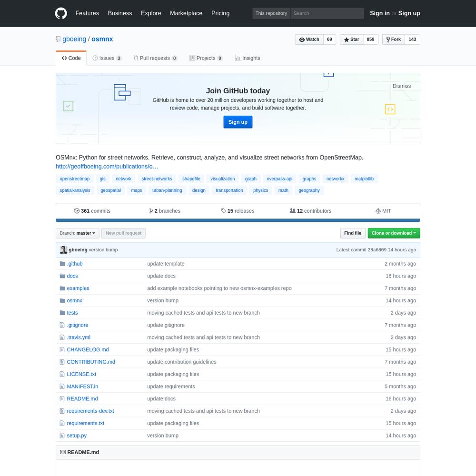Open the geoffboeing.com publications link

pos(107,167)
